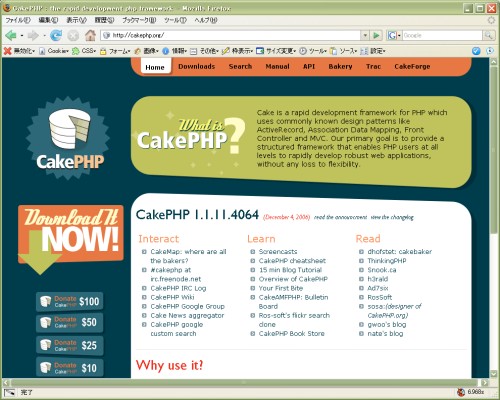Click the Stop loading icon
Viewport: 500px width, 400px height.
tap(73, 35)
